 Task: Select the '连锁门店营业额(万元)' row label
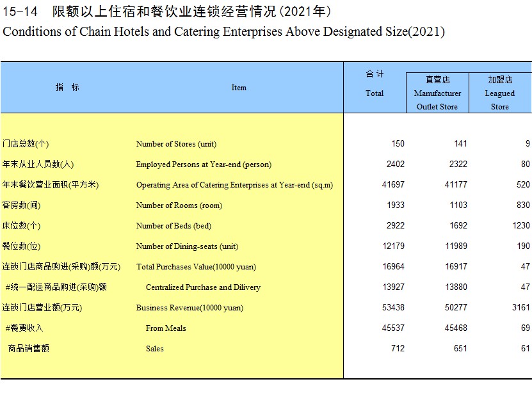42,307
